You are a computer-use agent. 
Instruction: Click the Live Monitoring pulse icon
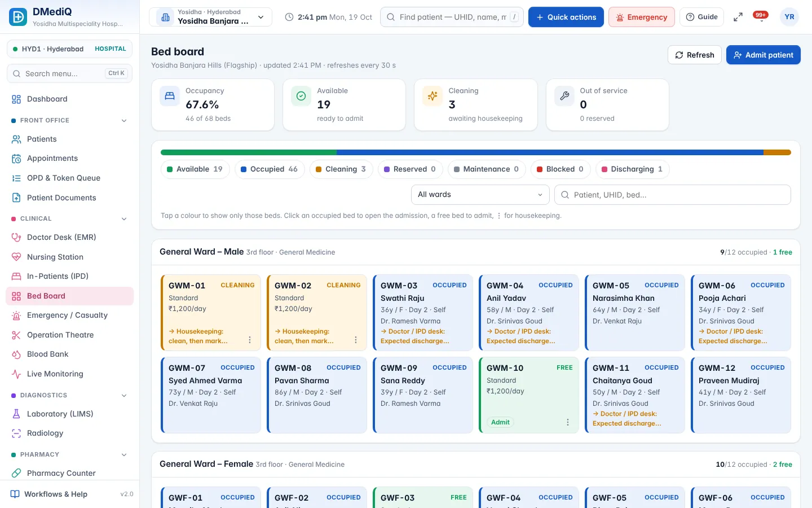[x=16, y=374]
